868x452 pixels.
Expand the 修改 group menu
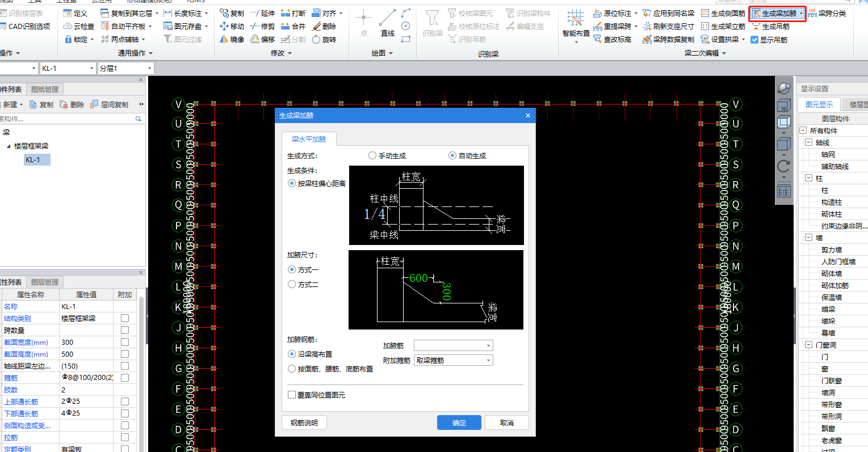coord(290,53)
